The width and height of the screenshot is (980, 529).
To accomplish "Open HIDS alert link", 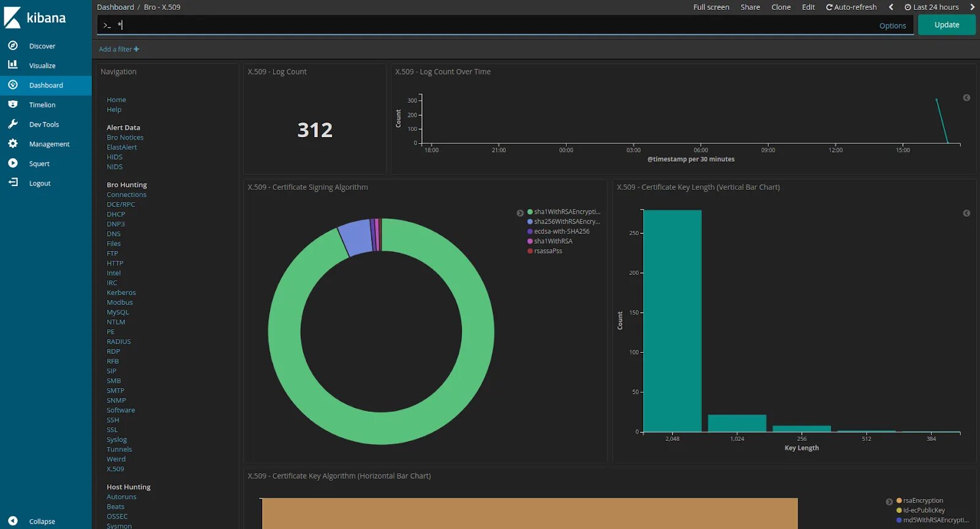I will click(x=115, y=157).
